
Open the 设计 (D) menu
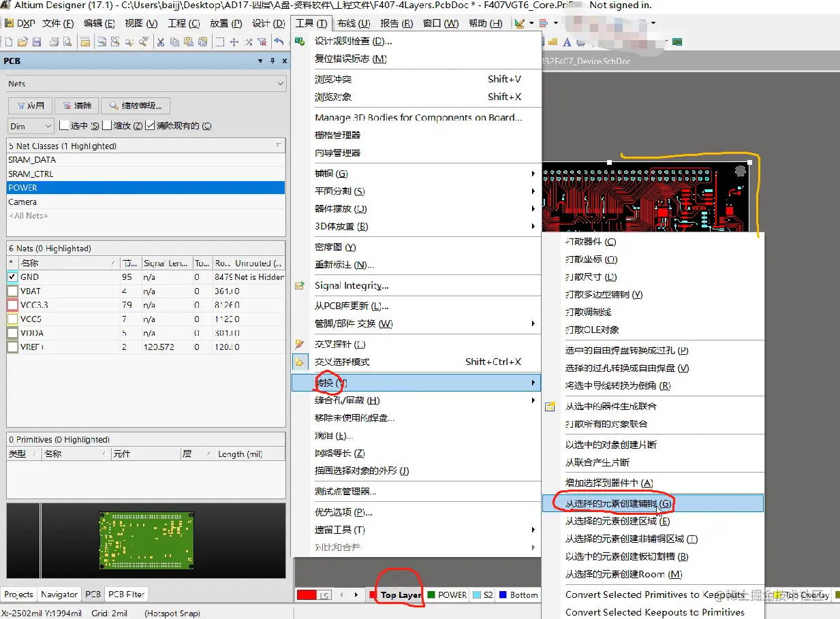268,24
